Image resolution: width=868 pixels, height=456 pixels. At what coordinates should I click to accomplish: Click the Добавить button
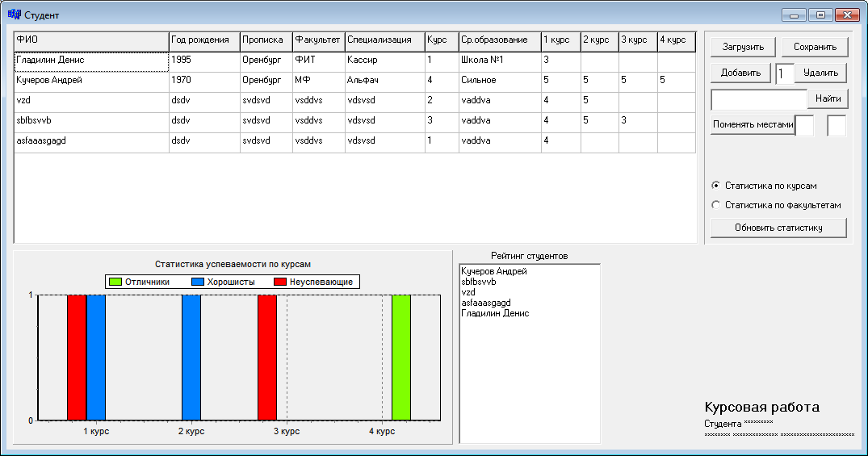[x=740, y=73]
